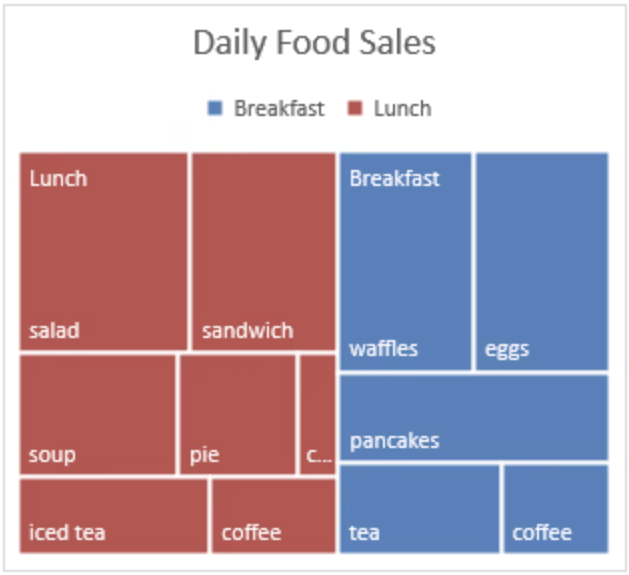This screenshot has height=575, width=629.
Task: Click the Lunch category label inside treemap
Action: pos(58,179)
